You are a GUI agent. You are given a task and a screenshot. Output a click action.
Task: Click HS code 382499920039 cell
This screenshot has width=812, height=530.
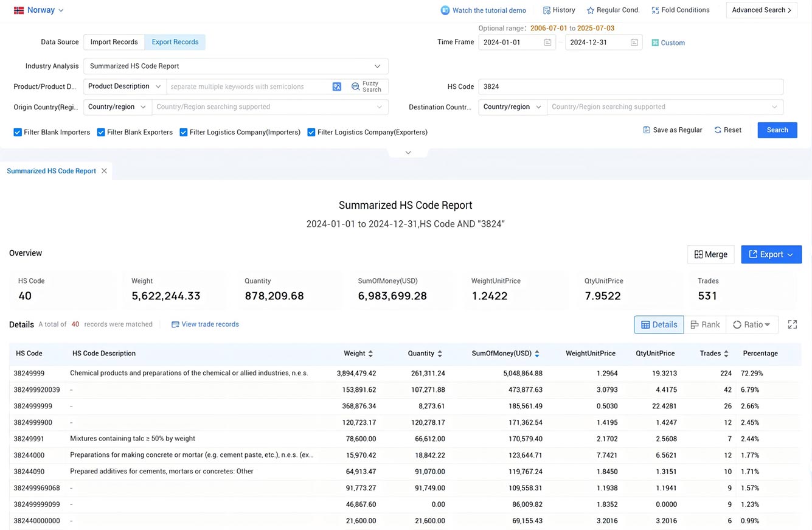pyautogui.click(x=36, y=389)
